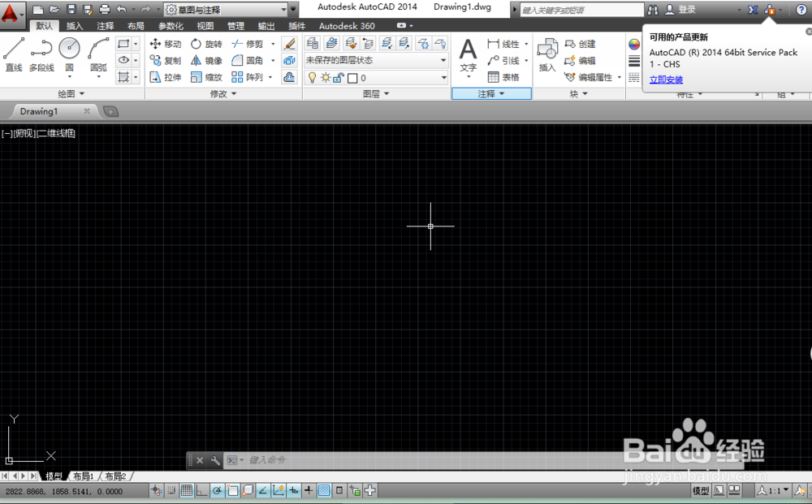Open the current layer dropdown showing 0
812x504 pixels.
[376, 78]
